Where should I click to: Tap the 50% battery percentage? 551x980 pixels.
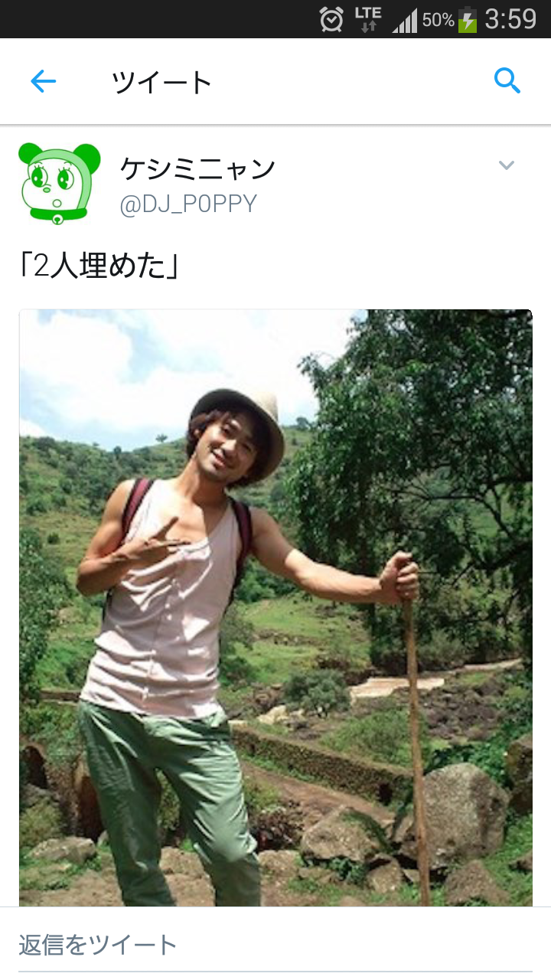[438, 20]
